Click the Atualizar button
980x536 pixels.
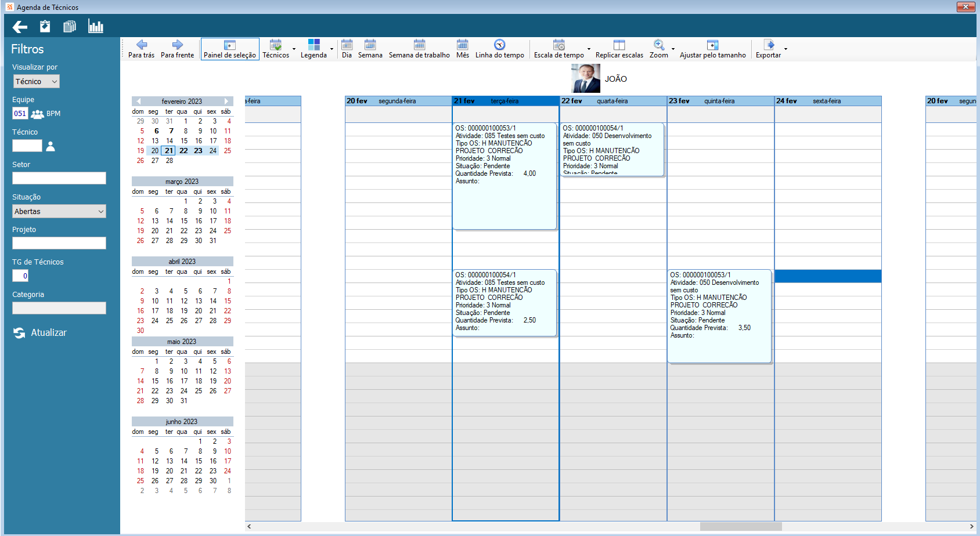(x=40, y=333)
